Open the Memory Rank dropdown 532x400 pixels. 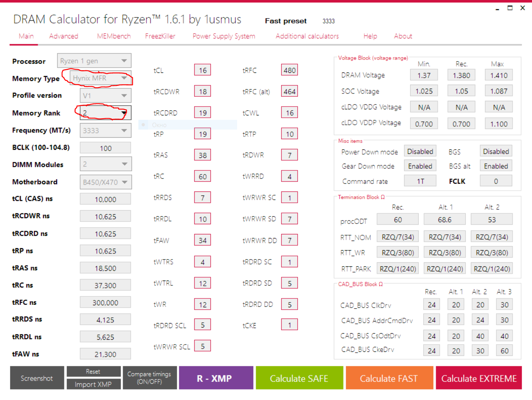[106, 113]
